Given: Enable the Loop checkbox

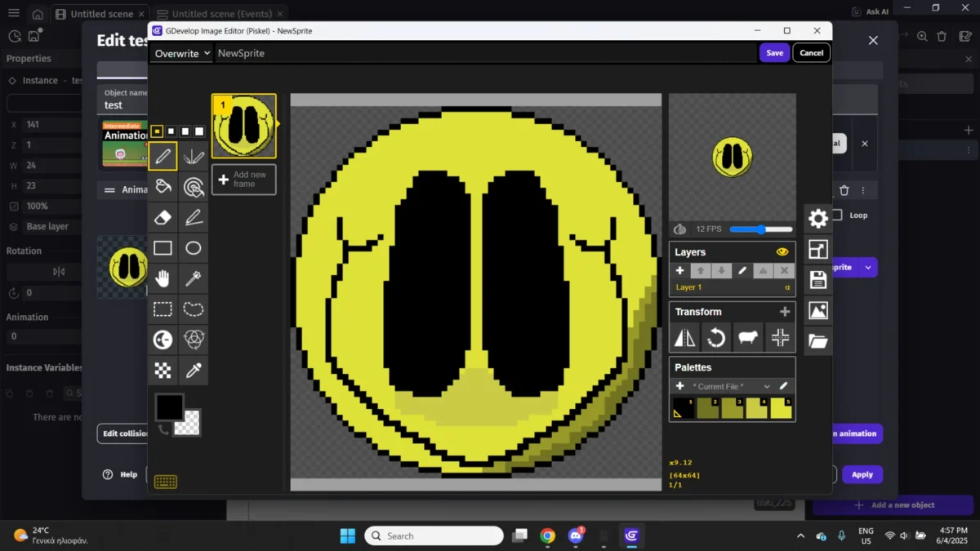Looking at the screenshot, I should (x=836, y=216).
